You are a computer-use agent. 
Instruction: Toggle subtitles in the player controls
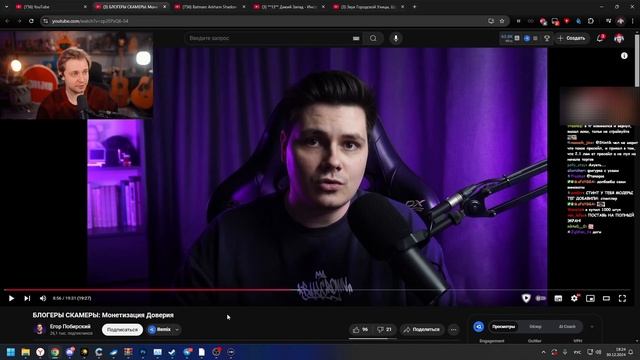tap(558, 298)
